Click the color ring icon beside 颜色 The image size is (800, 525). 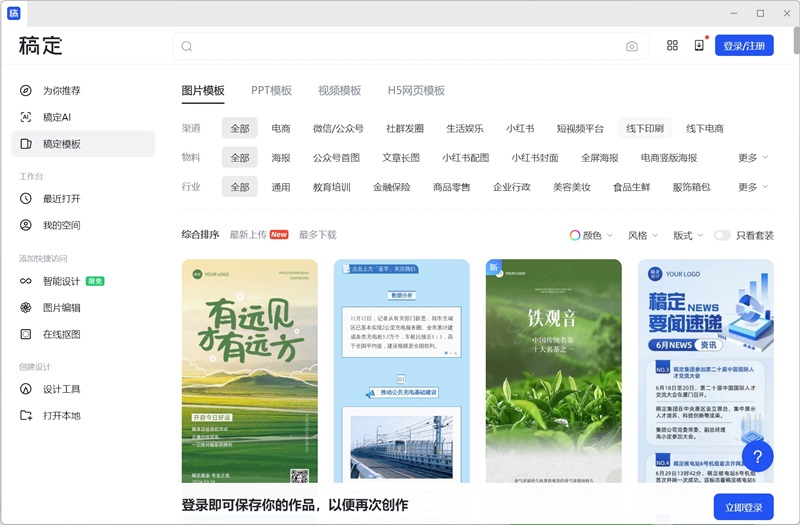574,235
